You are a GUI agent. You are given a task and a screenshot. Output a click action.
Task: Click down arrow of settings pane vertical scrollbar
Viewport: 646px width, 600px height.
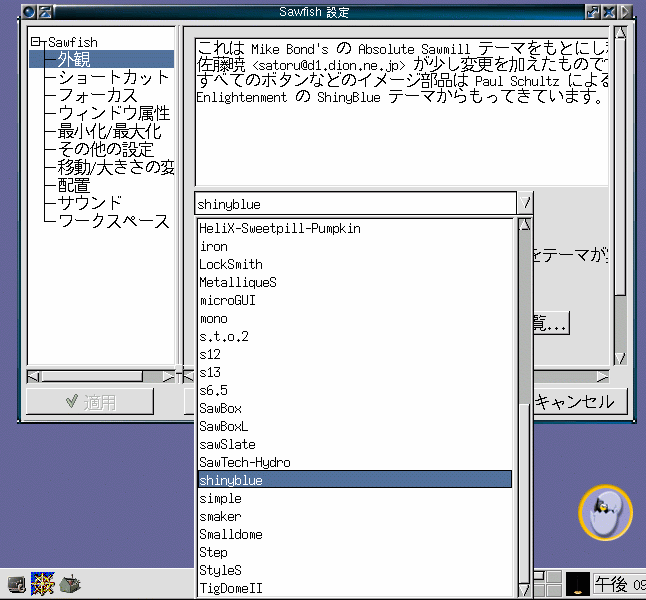pyautogui.click(x=620, y=358)
